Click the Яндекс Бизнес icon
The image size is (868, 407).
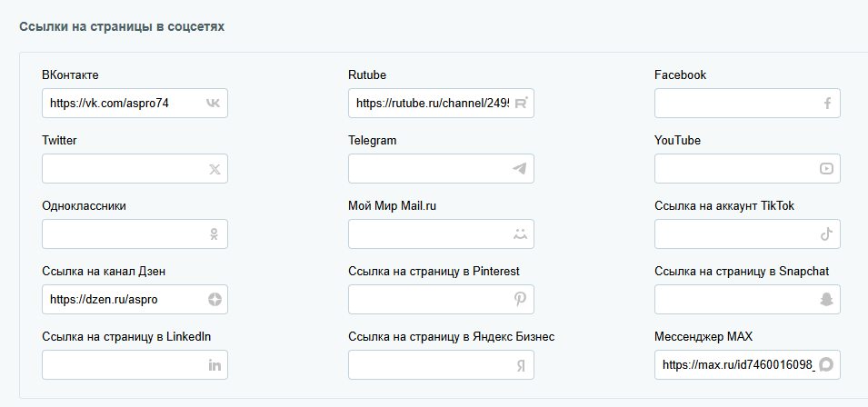pos(520,365)
